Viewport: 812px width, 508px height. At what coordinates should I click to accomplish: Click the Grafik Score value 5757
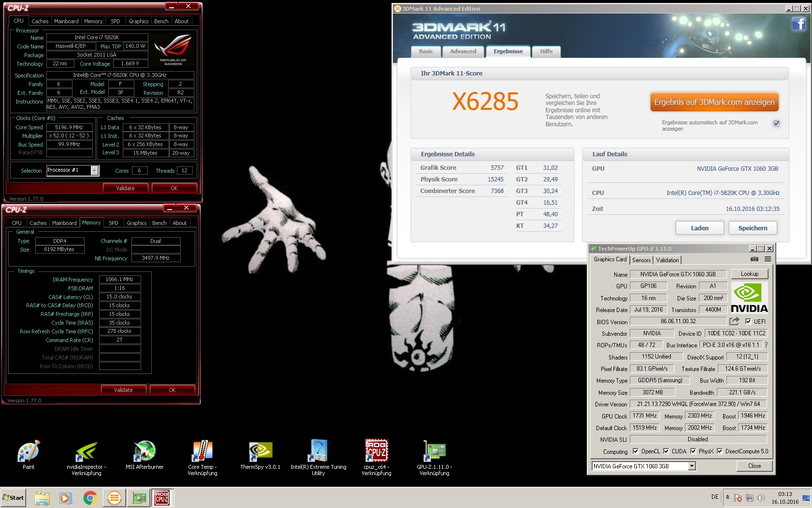(x=497, y=168)
